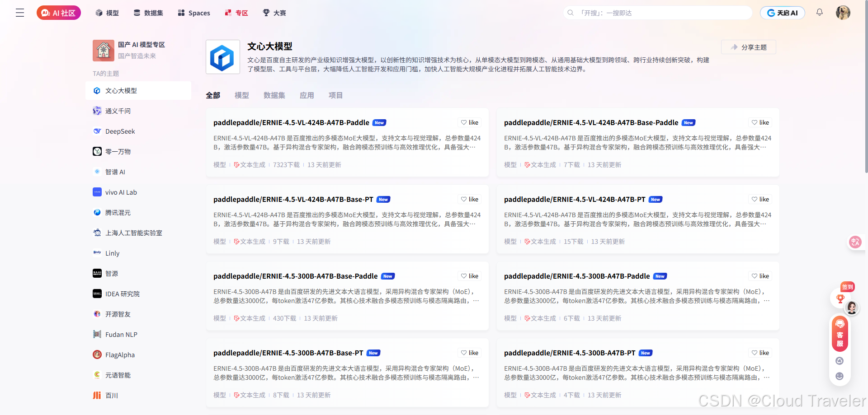868x415 pixels.
Task: Click the 国产 AI 模型专区 avatar image
Action: coord(104,51)
